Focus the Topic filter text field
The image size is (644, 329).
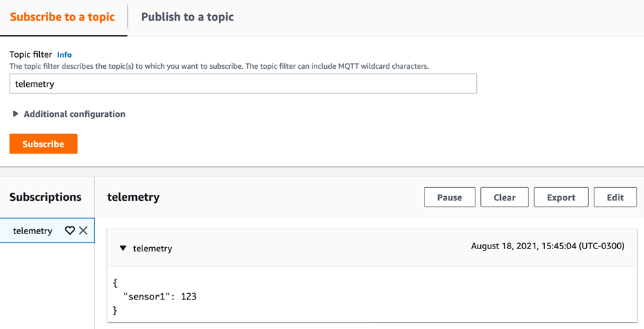click(243, 84)
